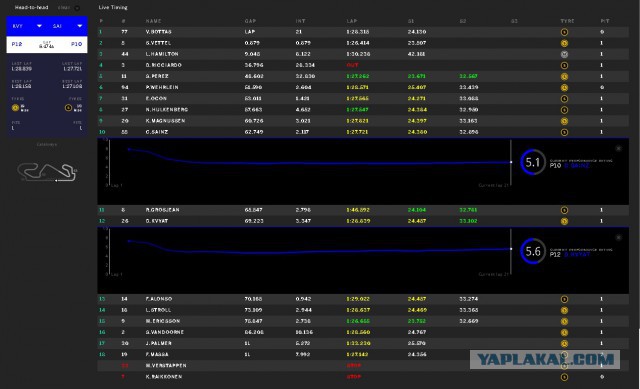Select the F.ALONSO driver name
The image size is (640, 389).
coord(158,299)
